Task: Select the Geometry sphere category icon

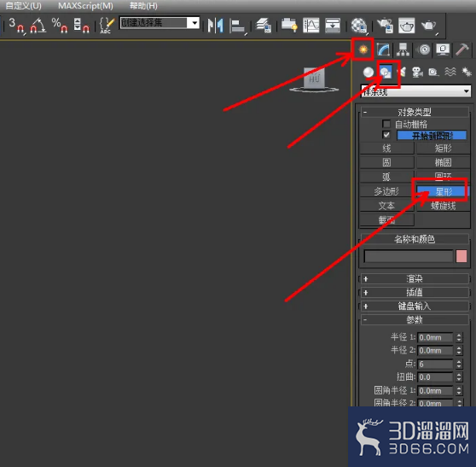Action: pyautogui.click(x=369, y=73)
